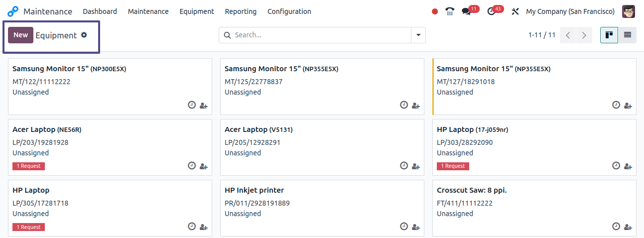Click Equipment breadcrumb title
This screenshot has height=238, width=644.
pos(56,35)
